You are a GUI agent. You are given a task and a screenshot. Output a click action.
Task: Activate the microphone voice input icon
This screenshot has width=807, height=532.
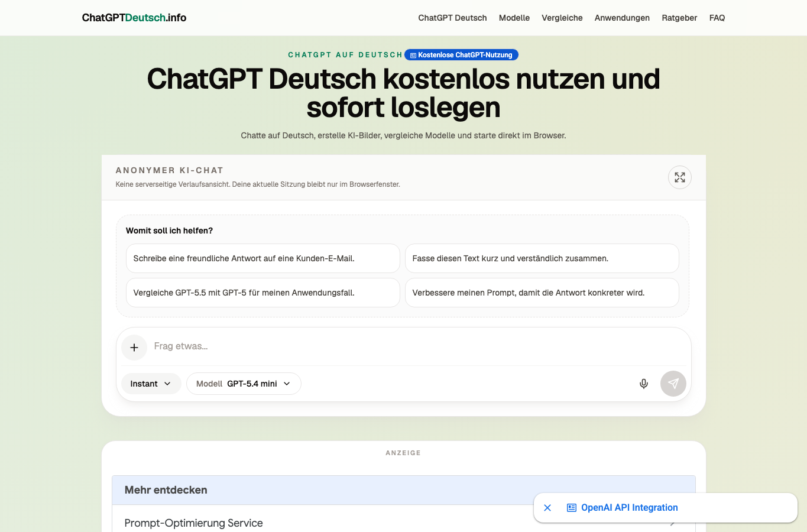644,384
